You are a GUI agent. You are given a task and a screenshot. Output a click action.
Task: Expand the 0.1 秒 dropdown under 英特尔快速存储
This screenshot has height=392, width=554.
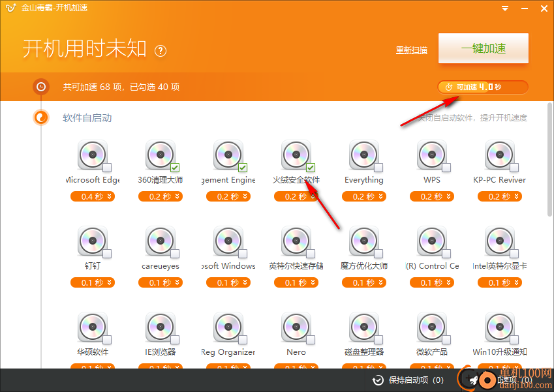[296, 282]
